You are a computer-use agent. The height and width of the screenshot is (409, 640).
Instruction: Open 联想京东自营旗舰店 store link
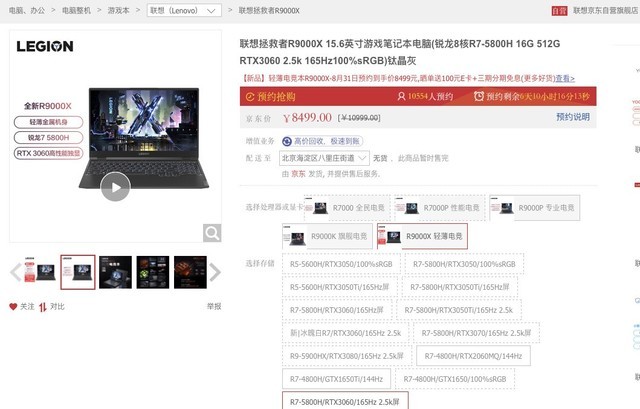[605, 11]
